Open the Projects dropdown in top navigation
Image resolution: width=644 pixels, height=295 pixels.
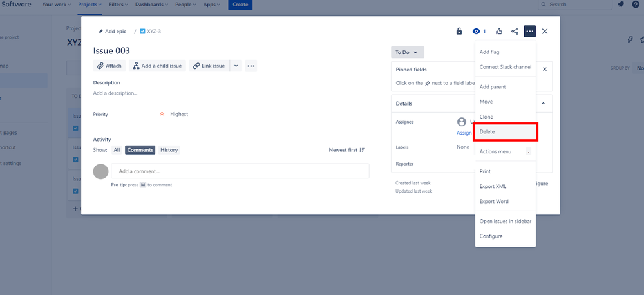tap(90, 5)
